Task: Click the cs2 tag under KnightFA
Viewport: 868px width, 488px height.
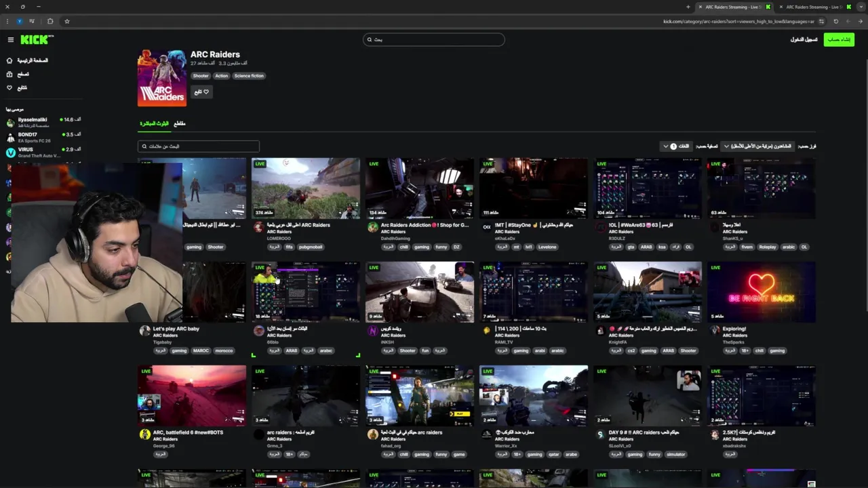Action: click(631, 351)
